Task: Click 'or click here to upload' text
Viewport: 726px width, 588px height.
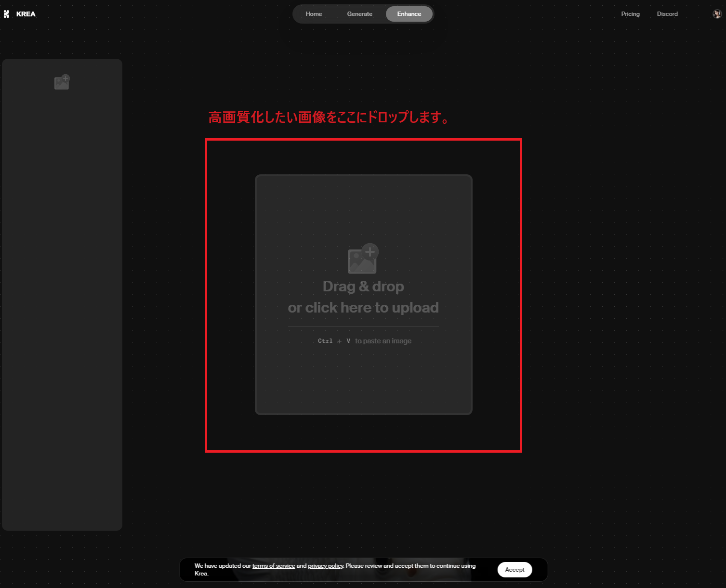Action: (x=363, y=308)
